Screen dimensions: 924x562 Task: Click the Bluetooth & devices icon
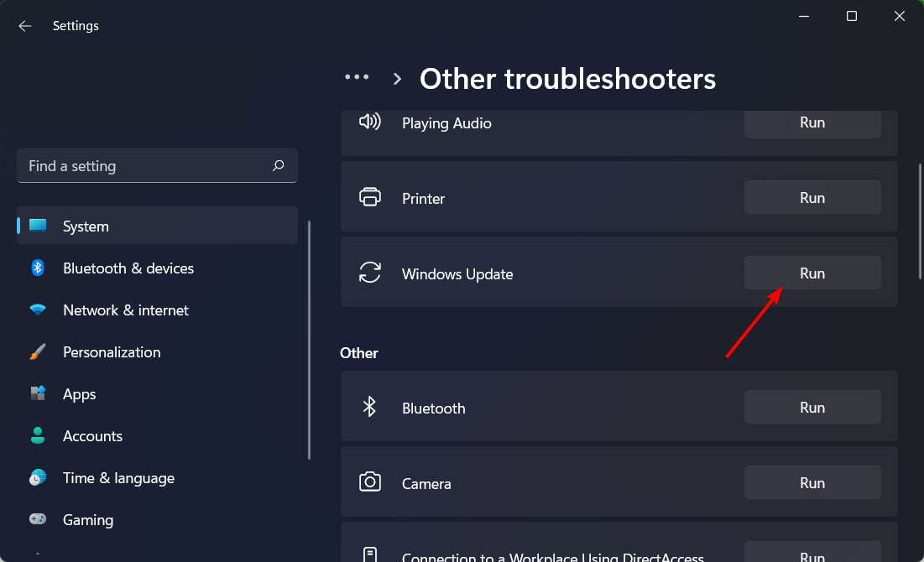(38, 268)
